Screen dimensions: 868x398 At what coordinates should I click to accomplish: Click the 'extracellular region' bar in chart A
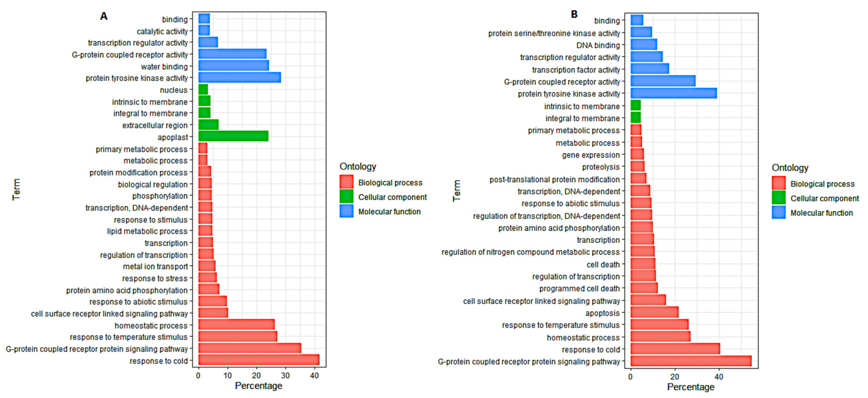pos(208,125)
